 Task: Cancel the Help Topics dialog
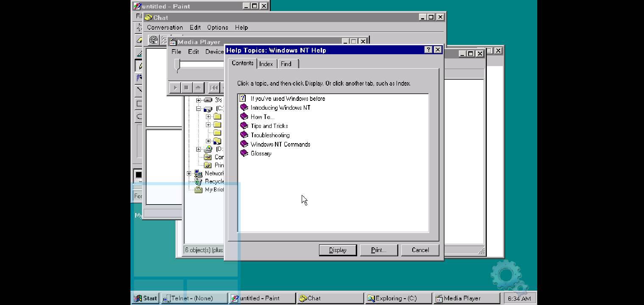[x=420, y=250]
